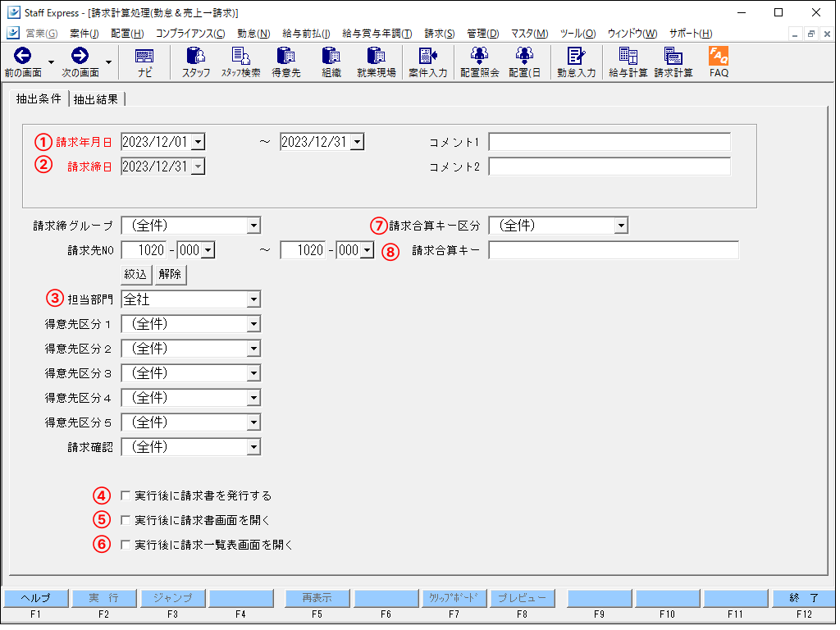Open the 勤怠(N) menu
The height and width of the screenshot is (630, 840).
click(x=253, y=33)
